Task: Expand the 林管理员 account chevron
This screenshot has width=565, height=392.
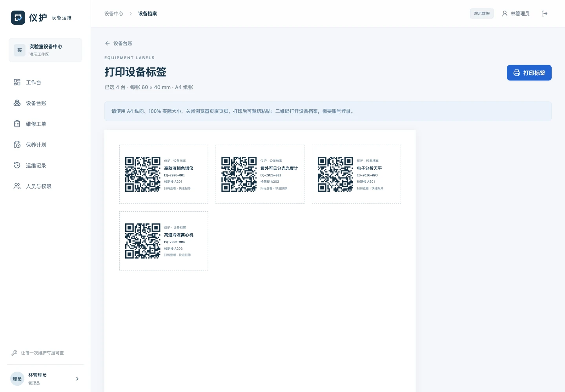Action: click(x=77, y=379)
